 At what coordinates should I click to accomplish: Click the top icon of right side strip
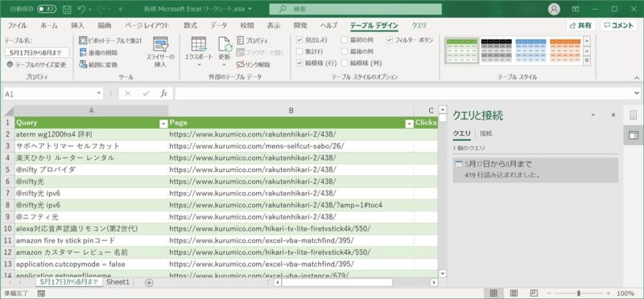[634, 115]
